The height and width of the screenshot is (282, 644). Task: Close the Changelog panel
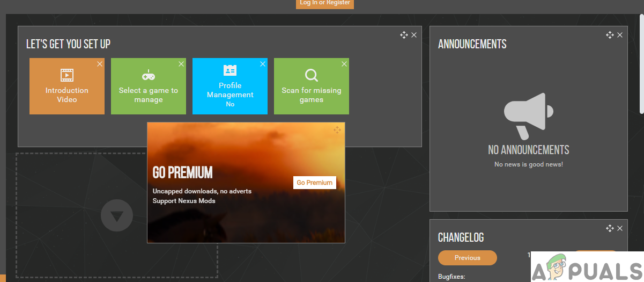[620, 228]
